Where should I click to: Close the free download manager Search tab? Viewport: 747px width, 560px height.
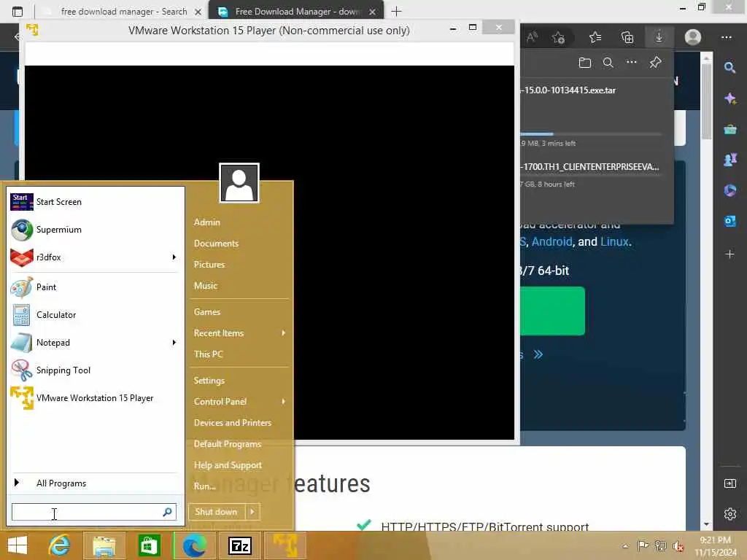point(198,12)
